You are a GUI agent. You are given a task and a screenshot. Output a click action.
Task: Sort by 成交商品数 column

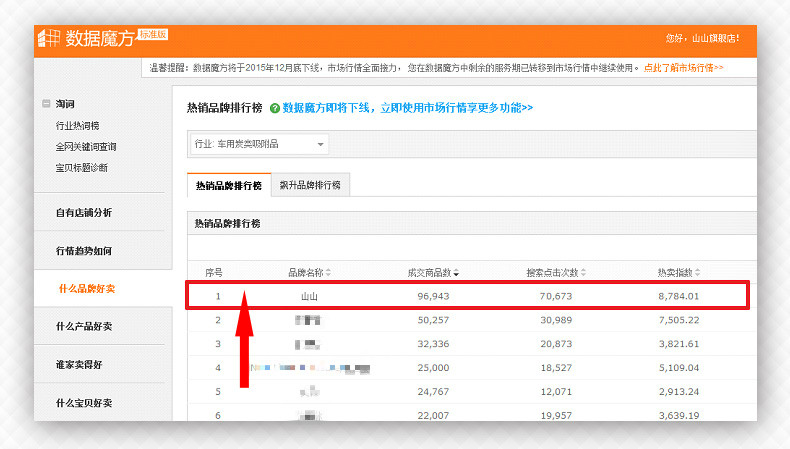point(433,273)
